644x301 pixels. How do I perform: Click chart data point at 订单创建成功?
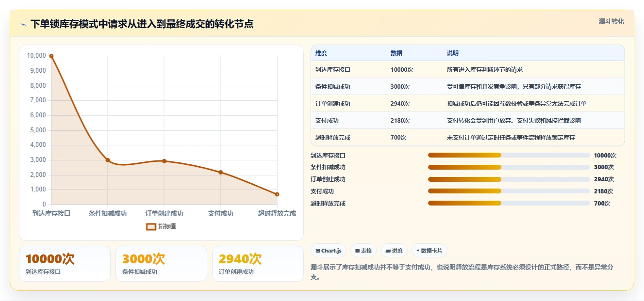[x=164, y=161]
